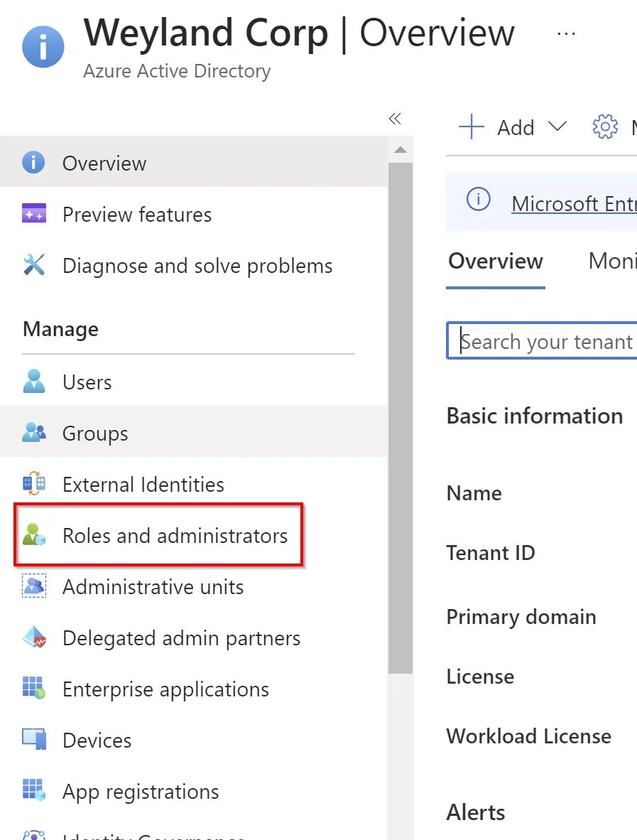Go to Users under Manage
637x840 pixels.
click(193, 382)
